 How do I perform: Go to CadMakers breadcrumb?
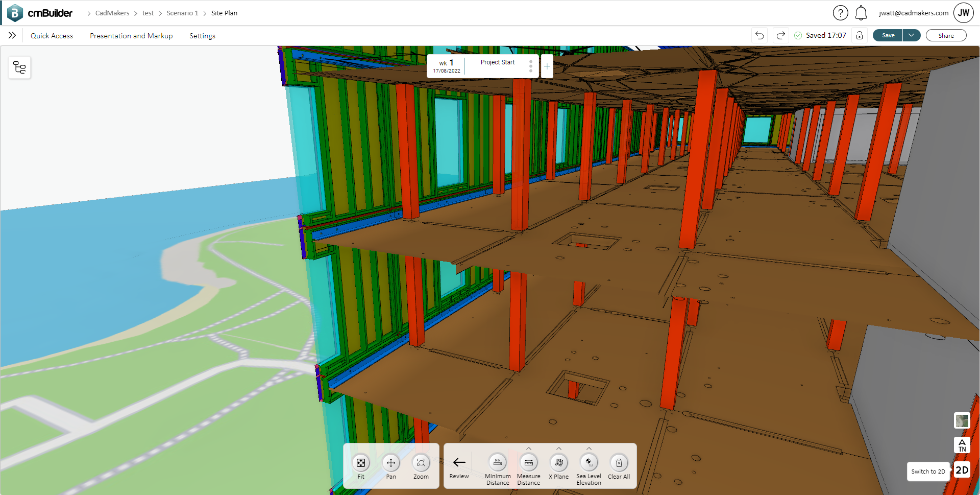coord(112,13)
